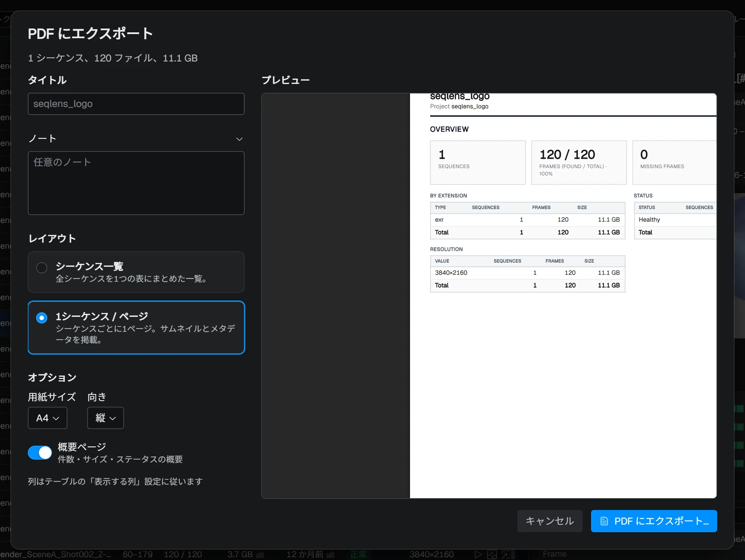Toggle the 概要ページ switch off

[x=40, y=453]
